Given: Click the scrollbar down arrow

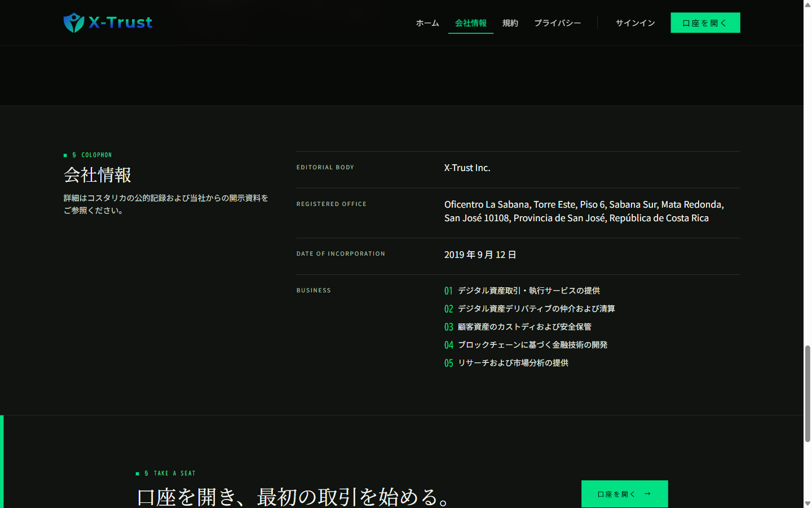Looking at the screenshot, I should click(x=807, y=503).
